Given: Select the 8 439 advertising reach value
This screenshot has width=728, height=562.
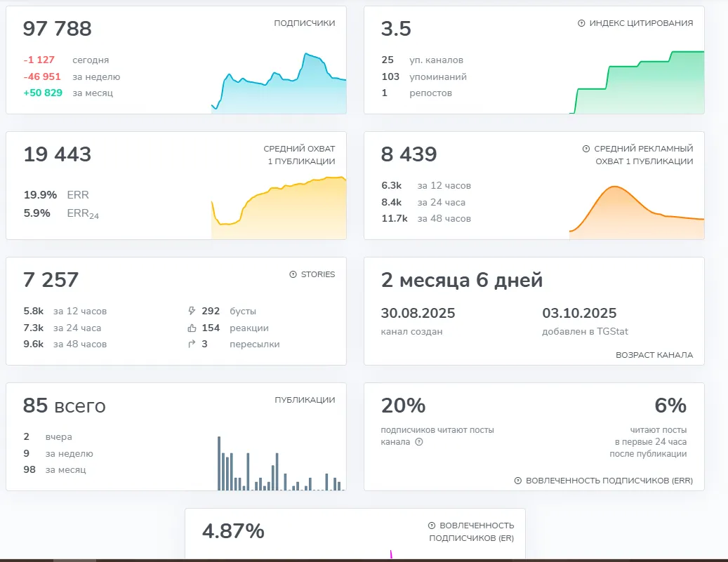Looking at the screenshot, I should tap(409, 154).
